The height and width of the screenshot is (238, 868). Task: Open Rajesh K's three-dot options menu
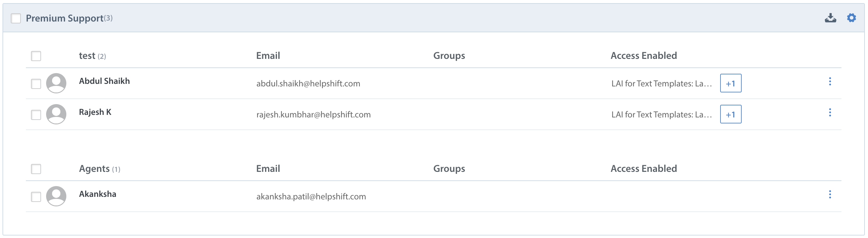tap(829, 112)
